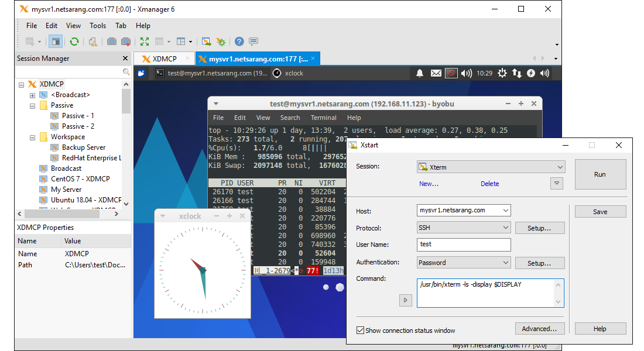Image resolution: width=644 pixels, height=351 pixels.
Task: Toggle the Session Manager panel toolbar icon
Action: 56,42
